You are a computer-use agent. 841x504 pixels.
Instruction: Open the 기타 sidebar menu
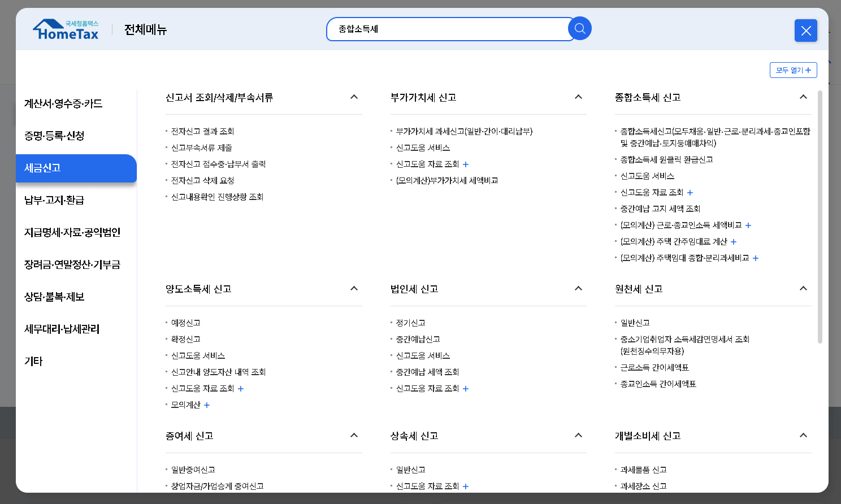(x=34, y=361)
